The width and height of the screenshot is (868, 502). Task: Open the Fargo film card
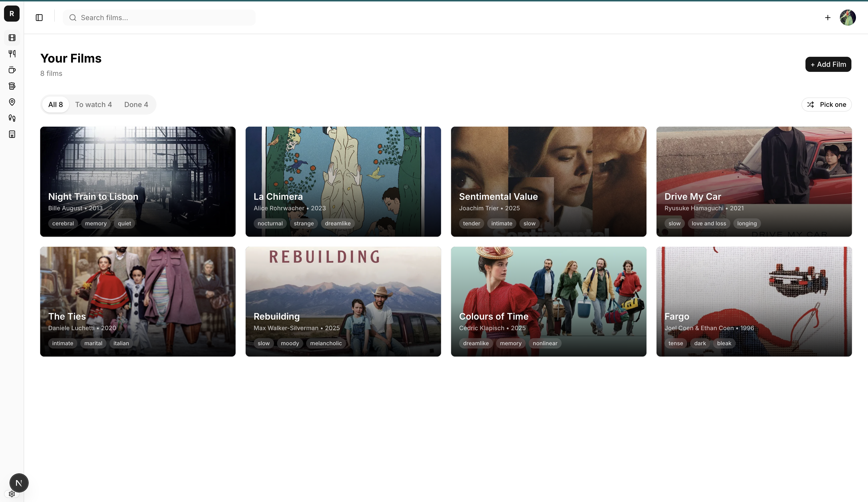click(x=754, y=302)
